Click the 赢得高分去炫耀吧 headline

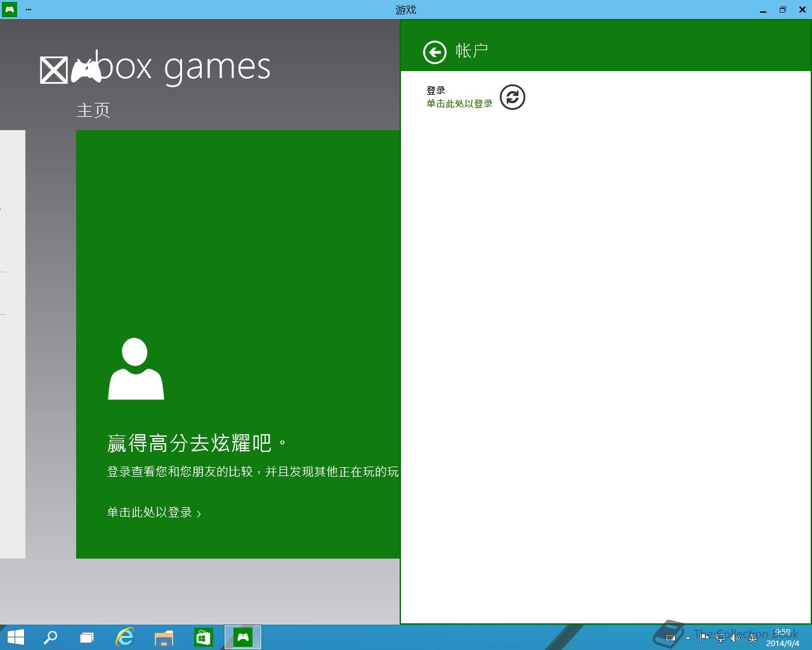pyautogui.click(x=197, y=443)
